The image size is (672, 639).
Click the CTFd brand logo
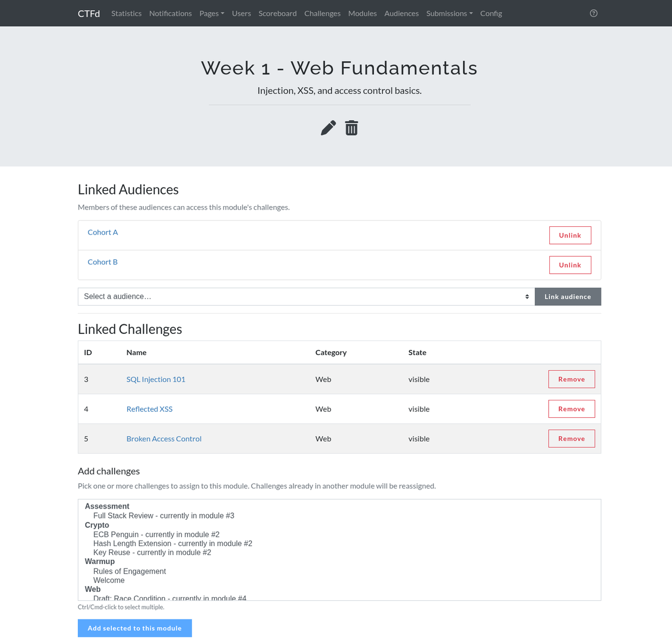88,13
